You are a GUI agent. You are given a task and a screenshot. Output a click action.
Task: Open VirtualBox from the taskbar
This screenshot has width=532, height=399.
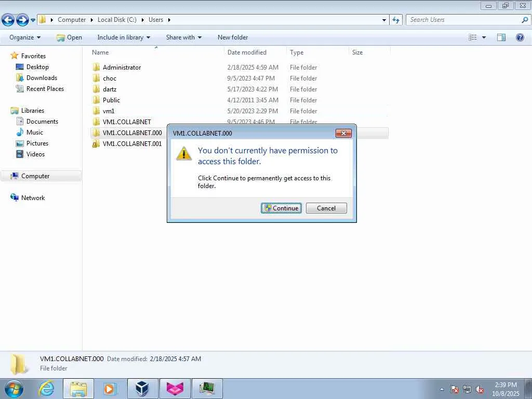[142, 389]
